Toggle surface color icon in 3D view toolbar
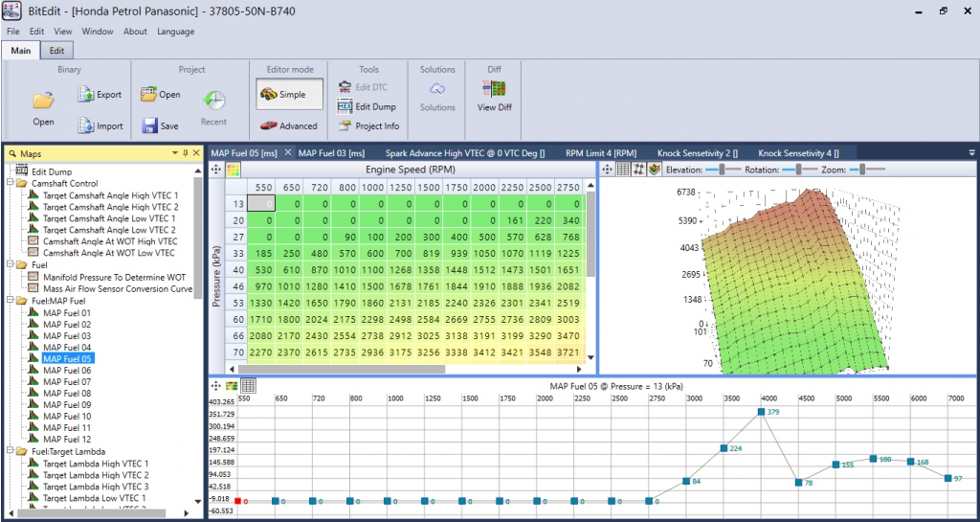980x522 pixels. pyautogui.click(x=654, y=170)
